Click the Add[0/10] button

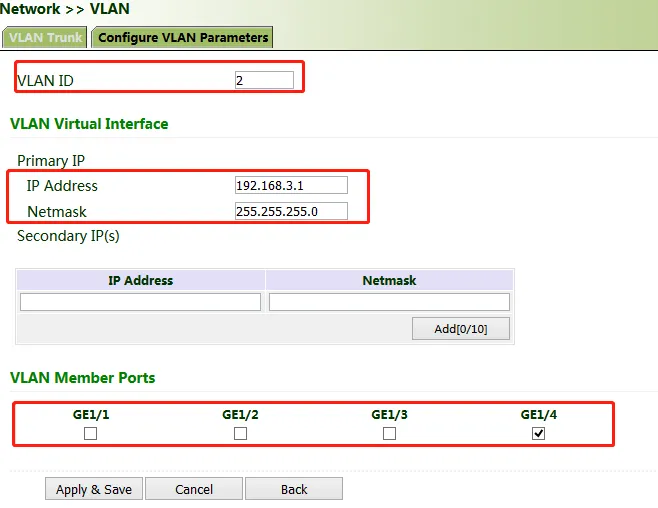[461, 328]
